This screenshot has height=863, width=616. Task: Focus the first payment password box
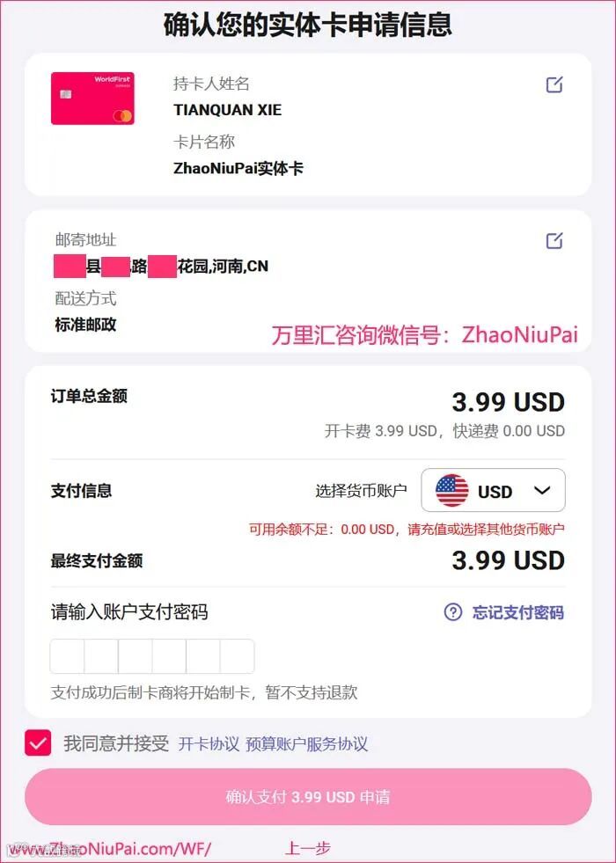click(67, 656)
